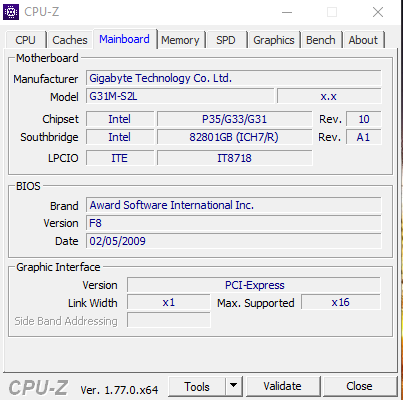Select the Memory tab

(x=180, y=40)
